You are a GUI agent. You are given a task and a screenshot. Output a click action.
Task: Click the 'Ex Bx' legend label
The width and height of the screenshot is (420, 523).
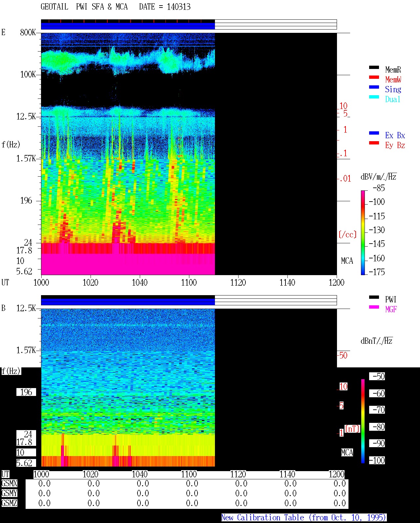pyautogui.click(x=395, y=135)
